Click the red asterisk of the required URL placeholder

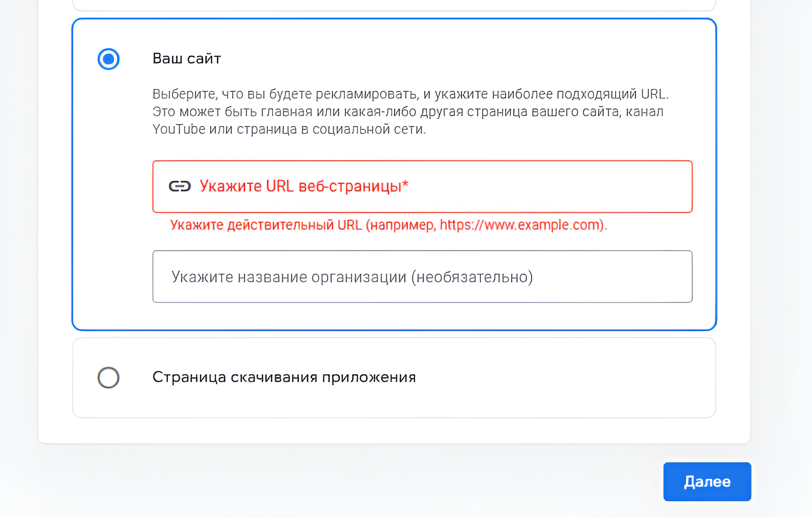pos(405,184)
